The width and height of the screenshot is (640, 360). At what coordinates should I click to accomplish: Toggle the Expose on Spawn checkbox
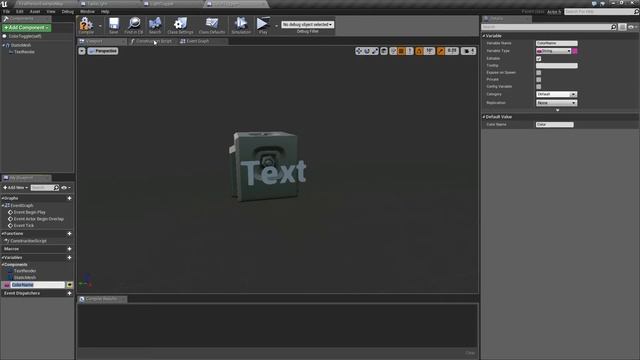(539, 73)
